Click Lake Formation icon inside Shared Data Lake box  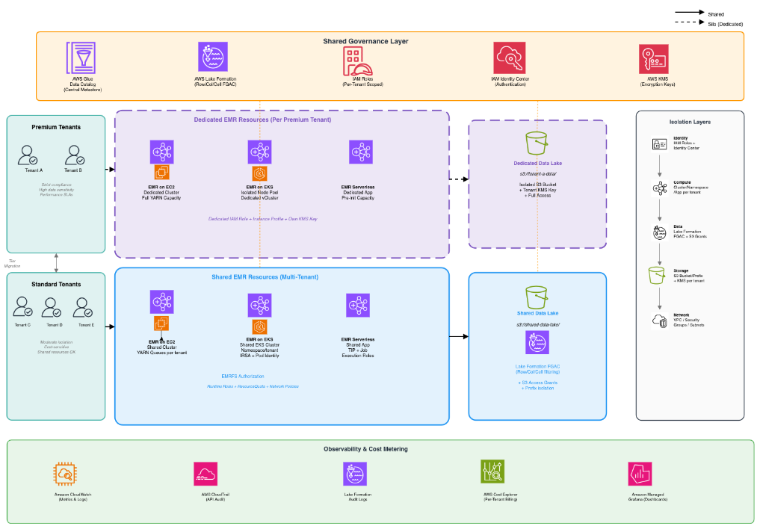[537, 342]
